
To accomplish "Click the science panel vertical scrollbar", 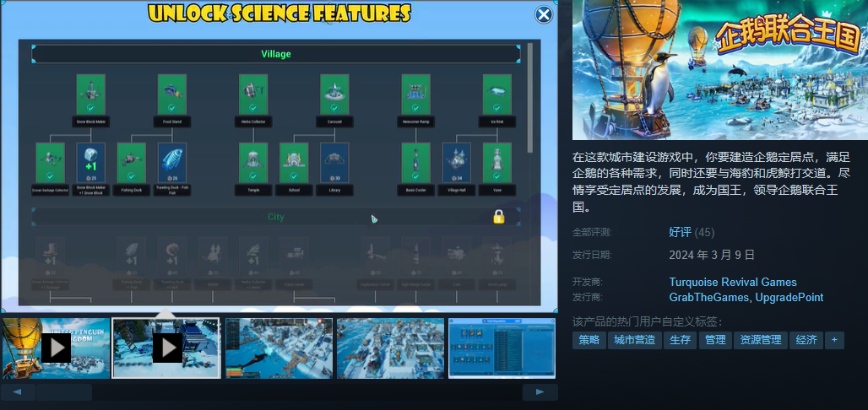I will tap(530, 100).
